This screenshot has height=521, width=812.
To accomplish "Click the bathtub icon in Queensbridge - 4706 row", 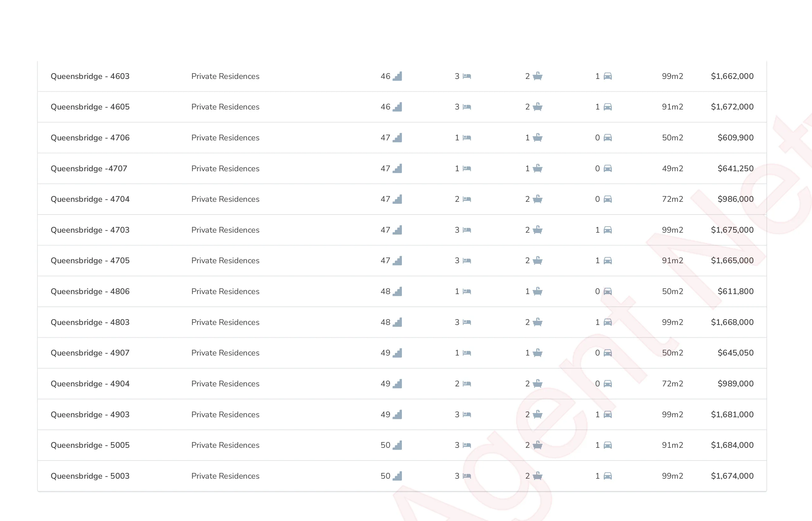I will (537, 138).
